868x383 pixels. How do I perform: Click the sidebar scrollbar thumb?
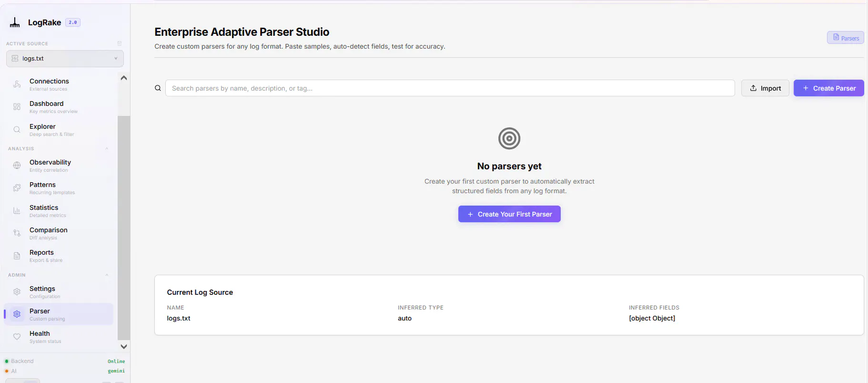[x=124, y=228]
